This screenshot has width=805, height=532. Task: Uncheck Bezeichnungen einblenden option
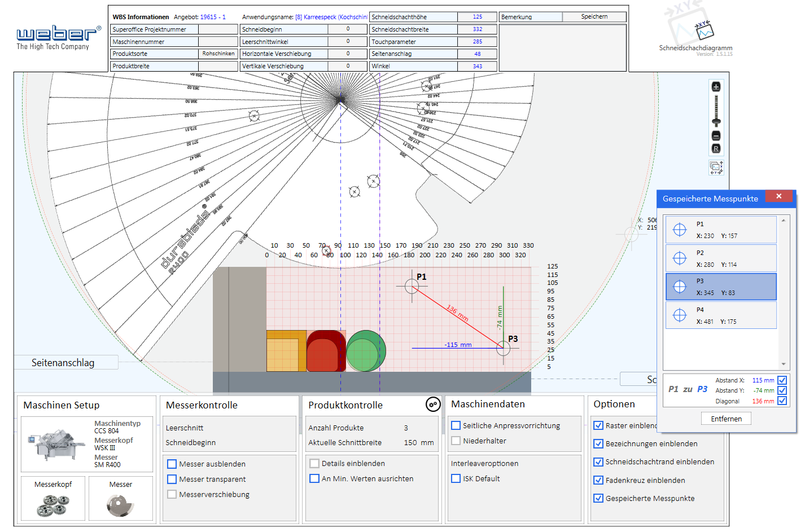(598, 444)
